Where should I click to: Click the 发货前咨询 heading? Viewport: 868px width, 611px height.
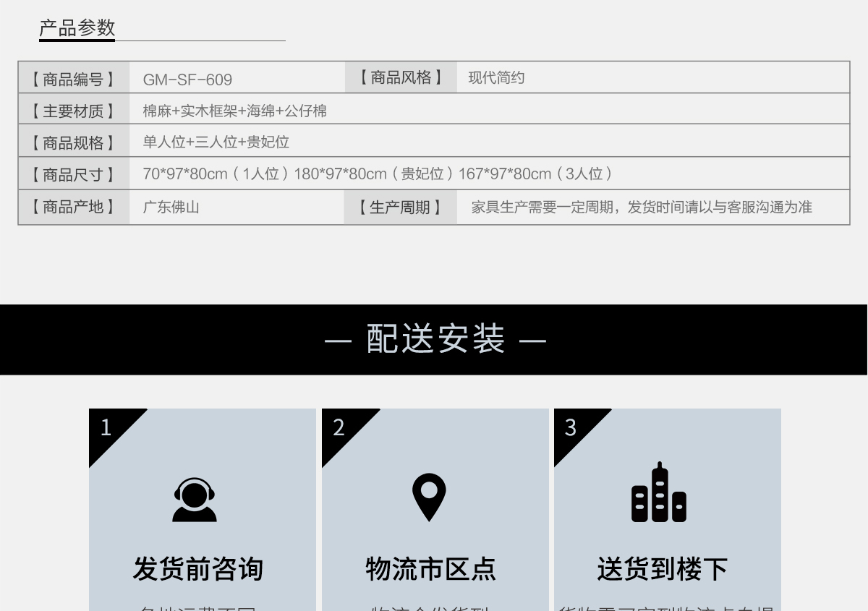[x=197, y=568]
